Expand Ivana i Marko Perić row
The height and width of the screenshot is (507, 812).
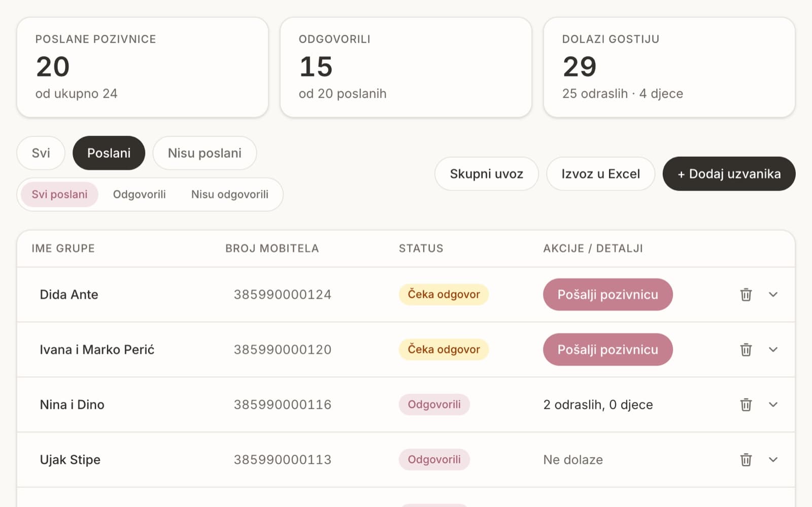click(x=773, y=350)
